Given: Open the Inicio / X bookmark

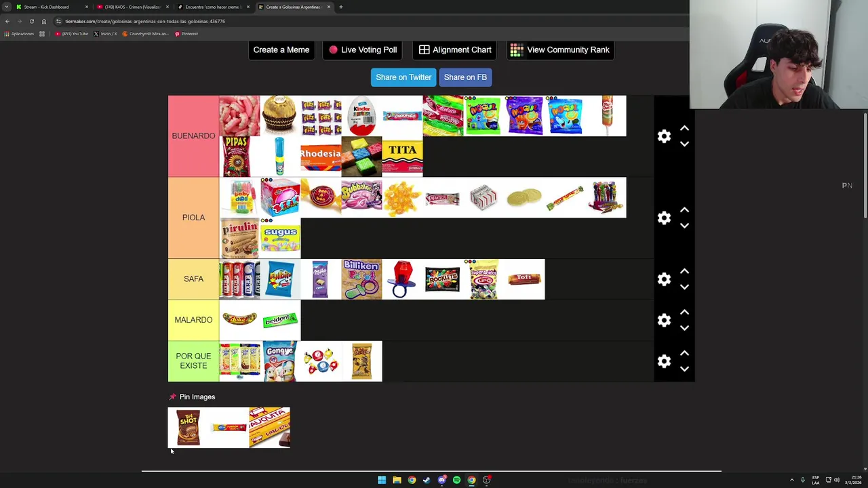Looking at the screenshot, I should point(105,34).
